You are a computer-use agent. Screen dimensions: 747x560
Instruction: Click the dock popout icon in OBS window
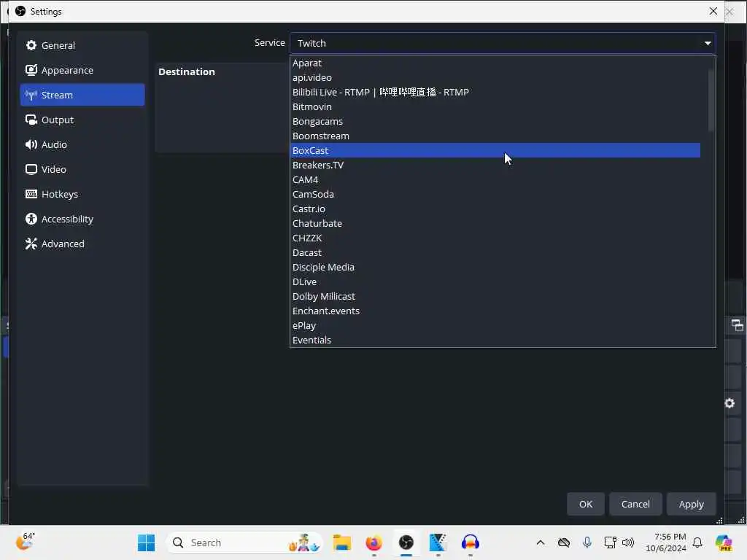pyautogui.click(x=737, y=325)
